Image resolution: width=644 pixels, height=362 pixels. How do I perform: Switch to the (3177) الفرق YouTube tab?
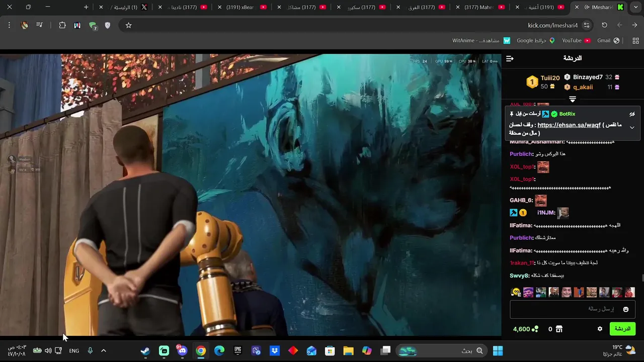click(x=421, y=7)
